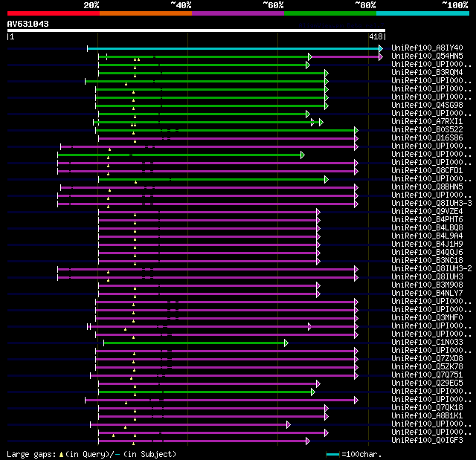
Task: Click the cyan alignment bar for A8IY40
Action: tap(233, 48)
